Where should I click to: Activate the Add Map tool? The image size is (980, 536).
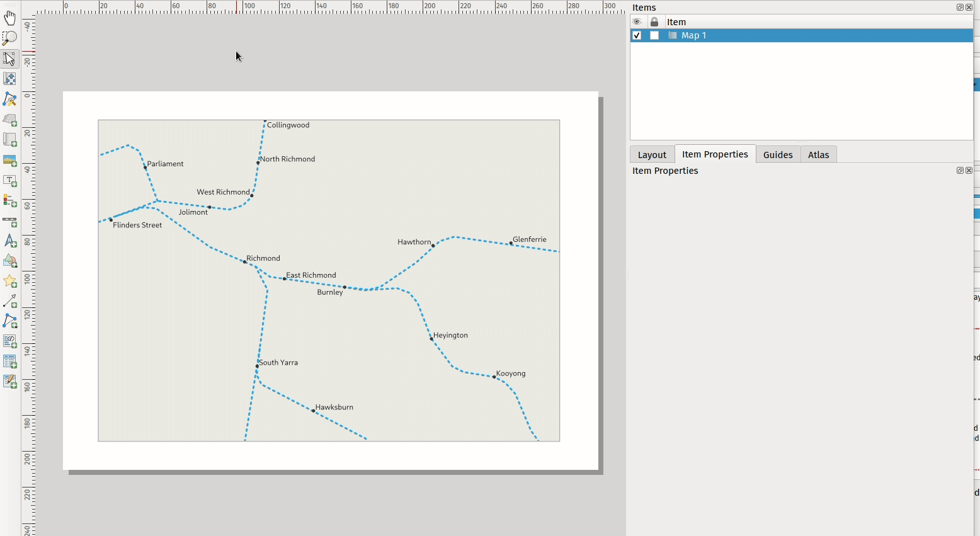[9, 120]
